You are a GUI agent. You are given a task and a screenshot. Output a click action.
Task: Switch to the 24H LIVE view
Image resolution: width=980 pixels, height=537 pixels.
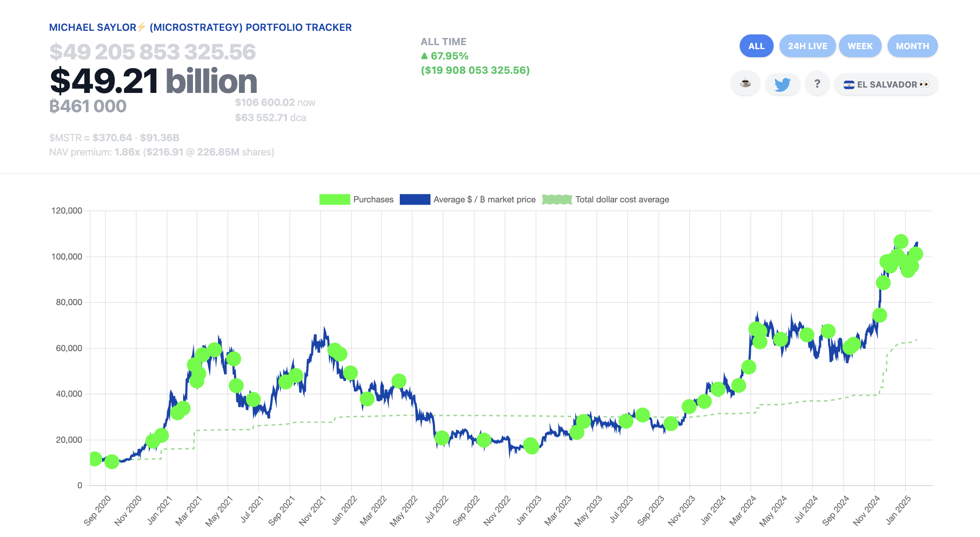pyautogui.click(x=807, y=46)
